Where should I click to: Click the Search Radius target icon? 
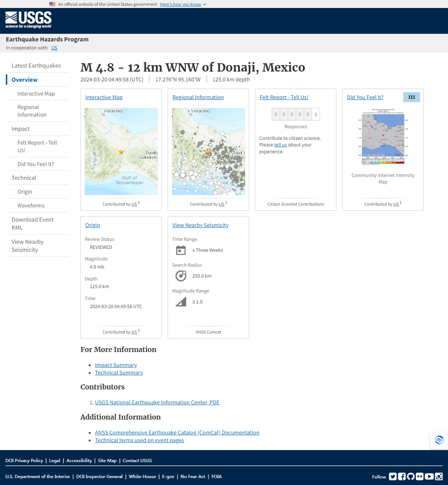click(181, 276)
